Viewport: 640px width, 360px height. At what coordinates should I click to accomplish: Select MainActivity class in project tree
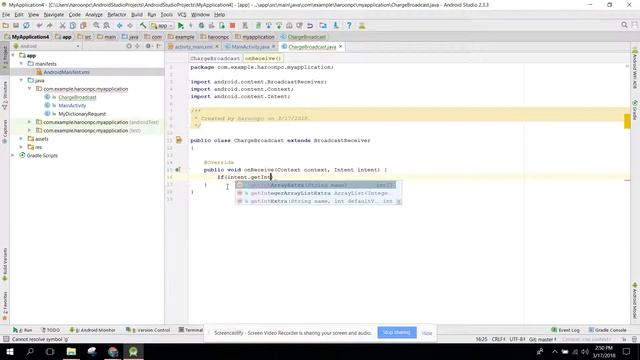tap(72, 105)
